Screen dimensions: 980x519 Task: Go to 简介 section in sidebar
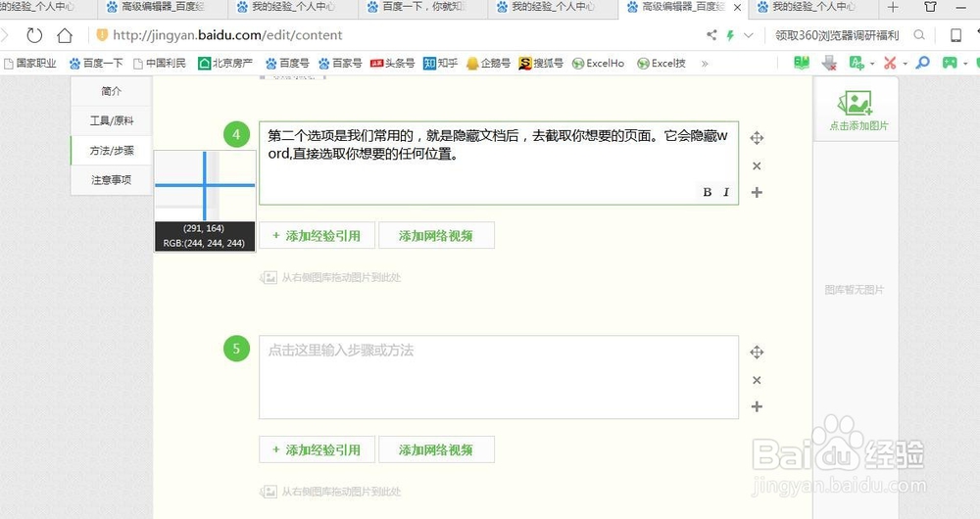tap(112, 91)
